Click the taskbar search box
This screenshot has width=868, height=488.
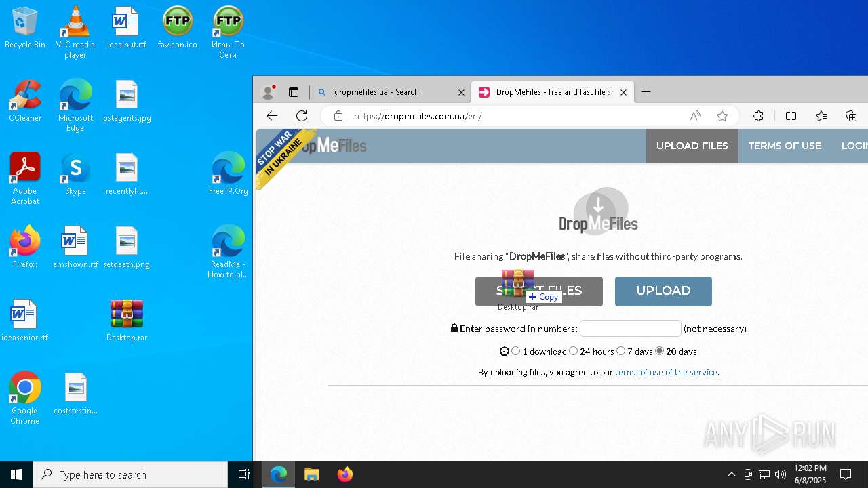pyautogui.click(x=130, y=474)
